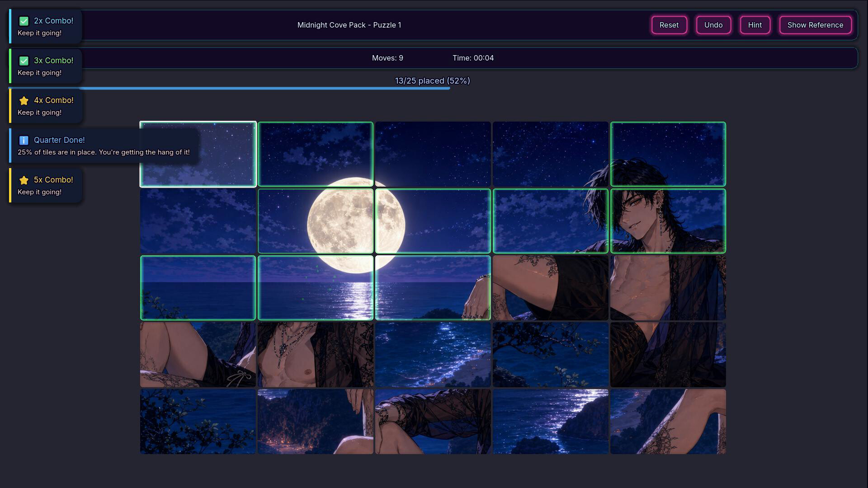This screenshot has height=488, width=868.
Task: Click the Quarter Done notification message
Action: coord(104,152)
